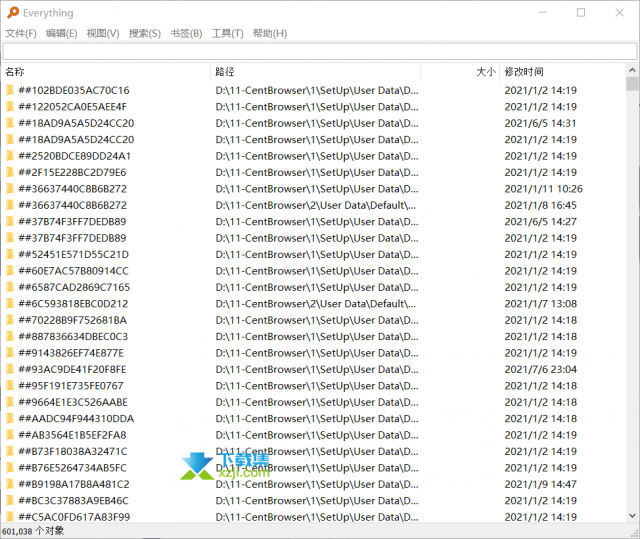Screen dimensions: 640x539
Task: Click the scrollbar up arrow
Action: tap(632, 70)
